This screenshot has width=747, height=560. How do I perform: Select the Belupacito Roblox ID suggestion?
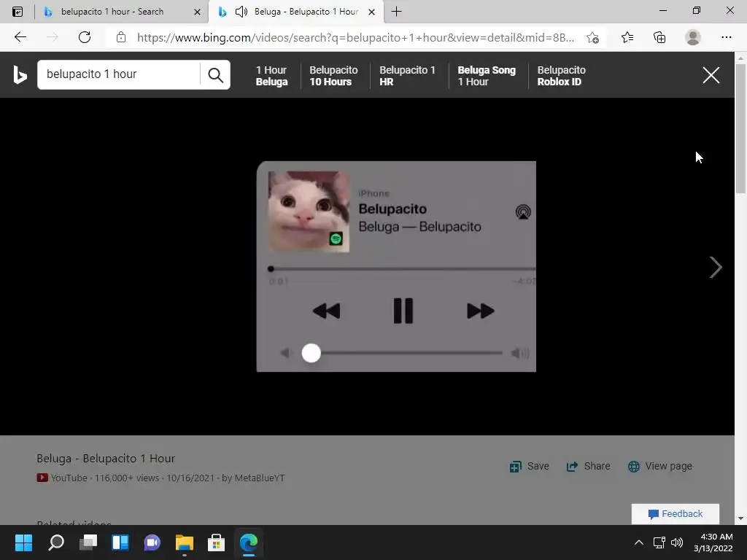click(x=561, y=76)
